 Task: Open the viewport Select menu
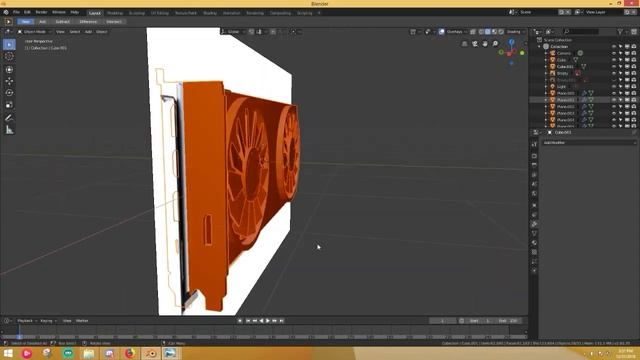coord(75,32)
